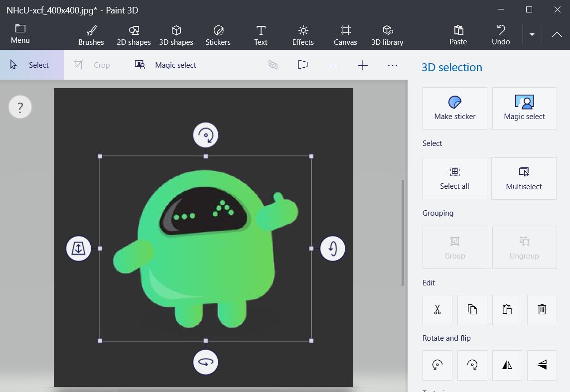The height and width of the screenshot is (392, 570).
Task: Click the Select all button
Action: [455, 178]
